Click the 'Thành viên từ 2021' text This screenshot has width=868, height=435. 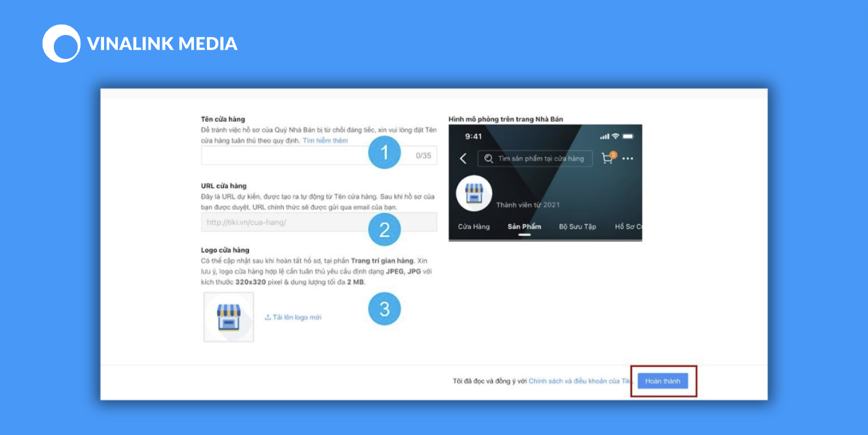click(528, 205)
